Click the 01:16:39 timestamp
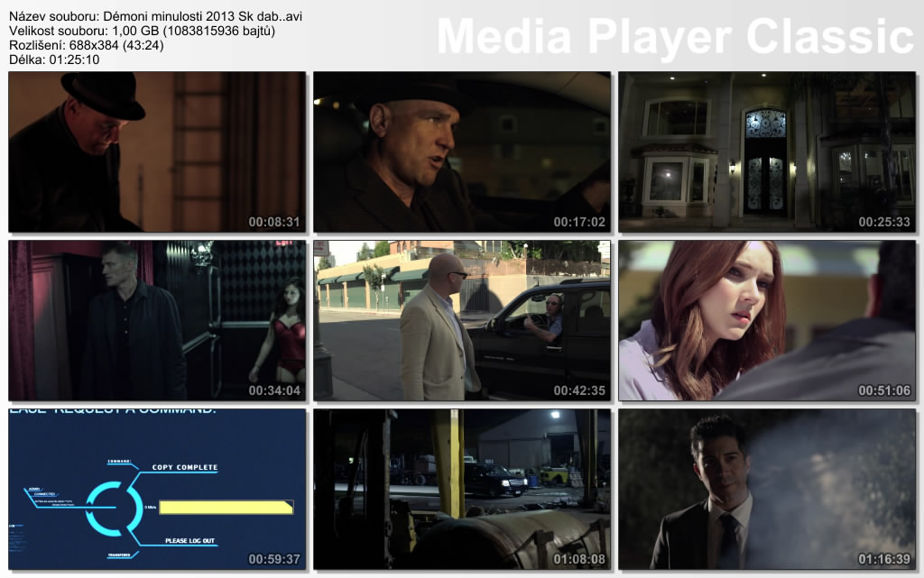Image resolution: width=924 pixels, height=578 pixels. (x=884, y=559)
